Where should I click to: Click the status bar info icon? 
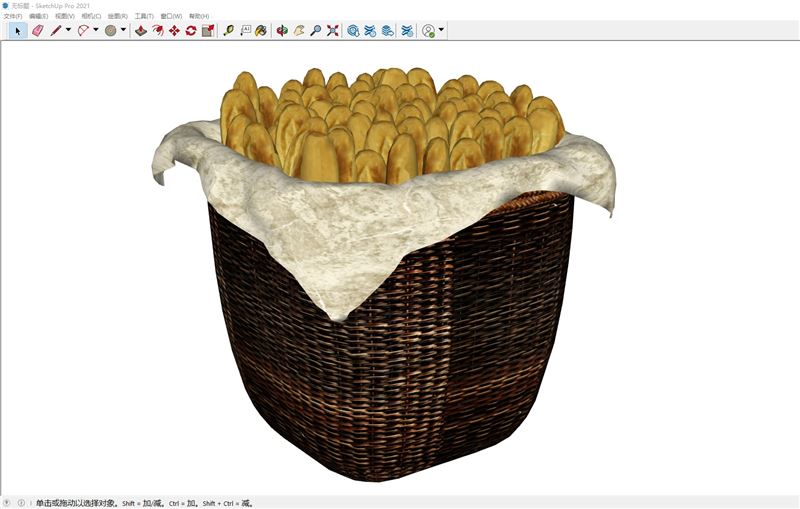click(x=21, y=503)
